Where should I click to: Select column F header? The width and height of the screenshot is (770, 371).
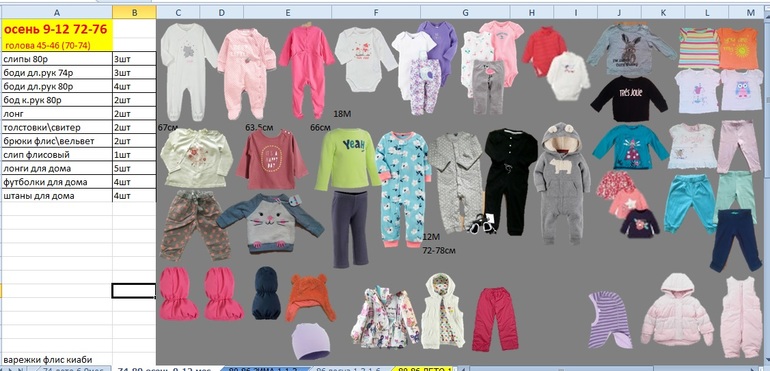click(376, 13)
